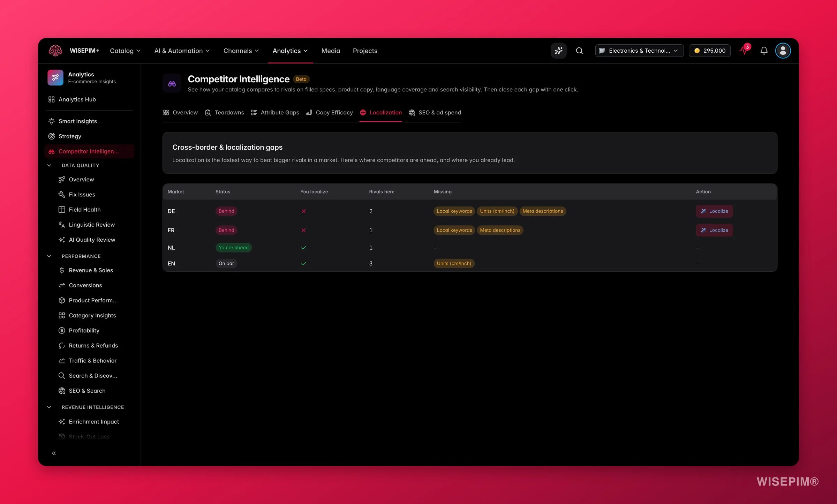
Task: Click the Analytics E-commerce Insights icon
Action: click(x=55, y=77)
